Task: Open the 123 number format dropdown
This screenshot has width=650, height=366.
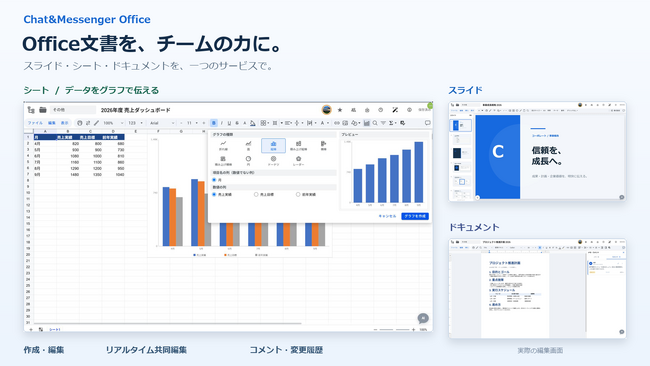Action: (135, 123)
